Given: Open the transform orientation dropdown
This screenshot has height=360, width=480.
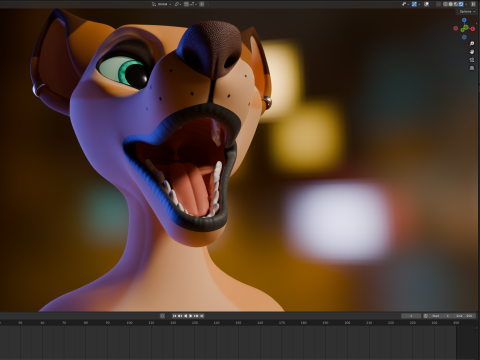Looking at the screenshot, I should tap(162, 4).
